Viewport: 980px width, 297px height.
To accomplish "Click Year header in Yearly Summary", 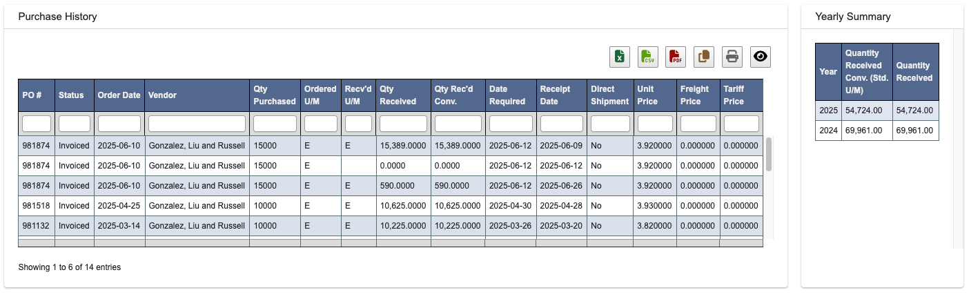I will point(828,72).
